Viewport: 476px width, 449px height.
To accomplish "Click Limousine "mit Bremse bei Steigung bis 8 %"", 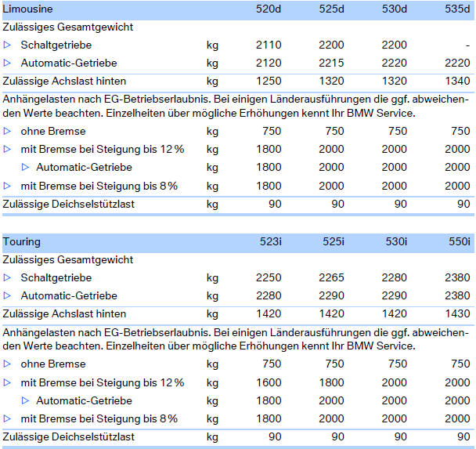I will coord(99,186).
